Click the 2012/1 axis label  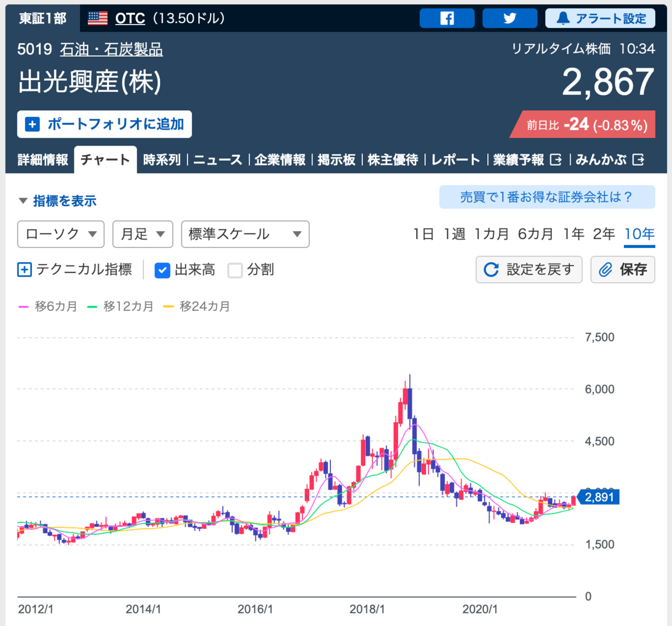36,609
